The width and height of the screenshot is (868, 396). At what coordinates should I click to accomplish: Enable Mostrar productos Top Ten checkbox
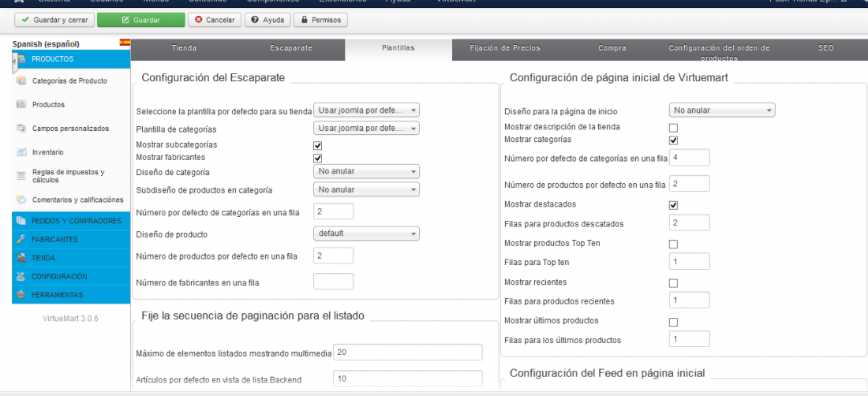[x=674, y=244]
